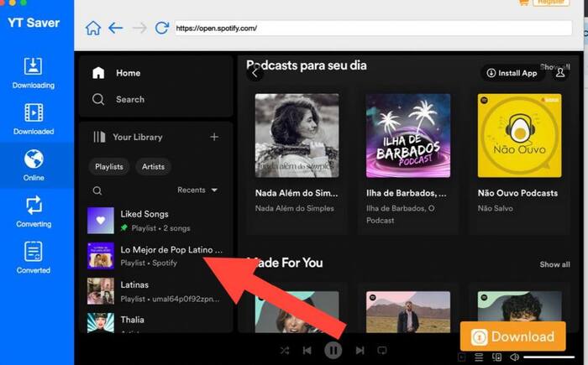The image size is (588, 365).
Task: Create playlist with the plus icon
Action: pos(214,137)
